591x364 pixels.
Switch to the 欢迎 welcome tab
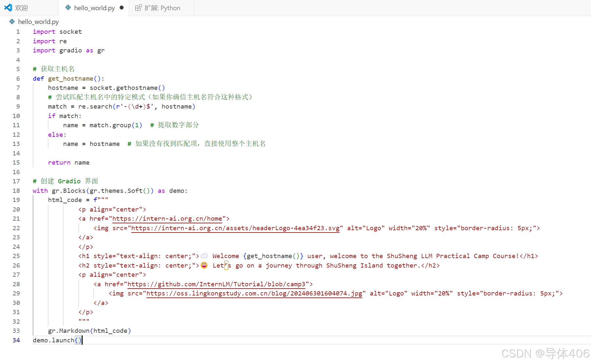click(22, 8)
